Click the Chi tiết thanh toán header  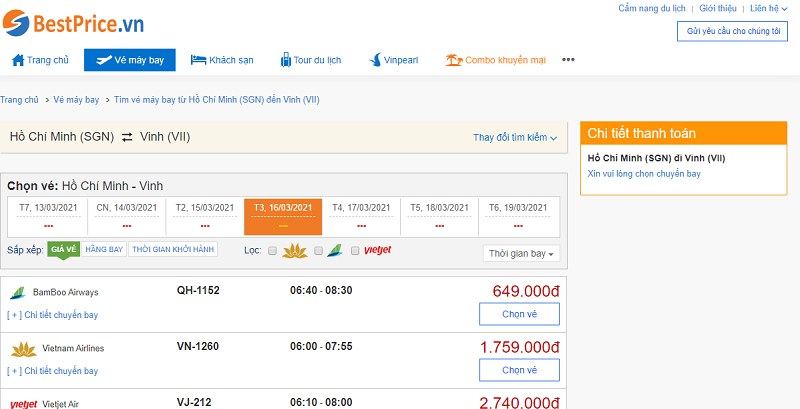(x=684, y=133)
